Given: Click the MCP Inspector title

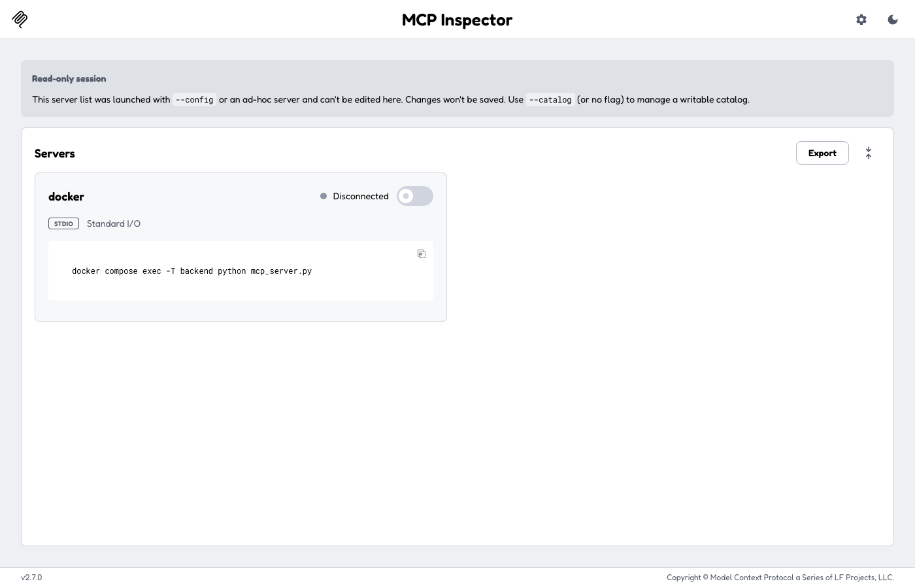Looking at the screenshot, I should pos(457,20).
